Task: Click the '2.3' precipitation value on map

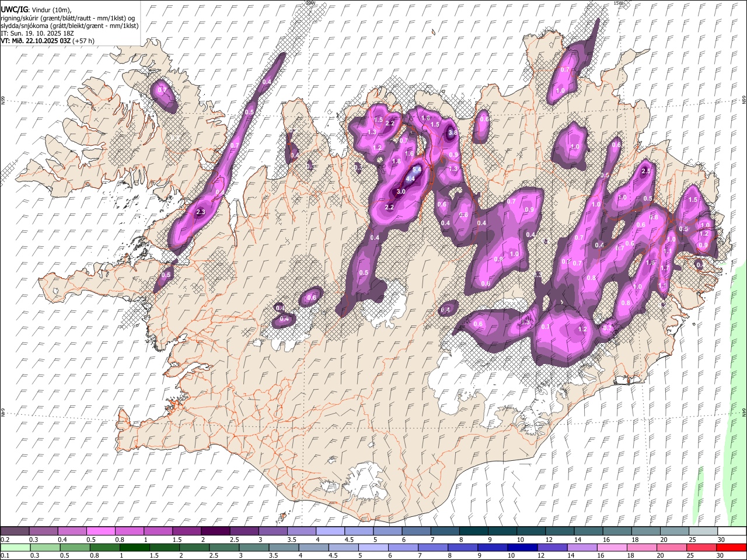Action: [201, 212]
